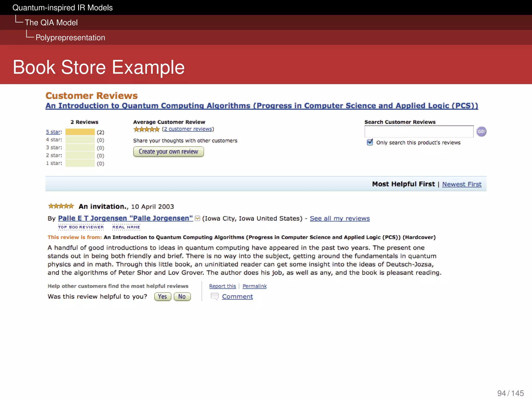
Task: Open Palle E T Jorgensen profile link
Action: 125,218
